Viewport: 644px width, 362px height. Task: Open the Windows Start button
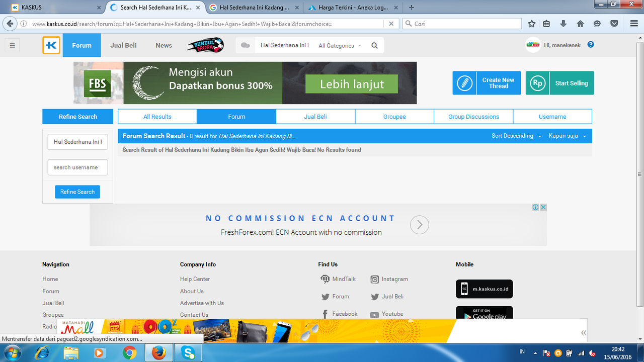12,353
